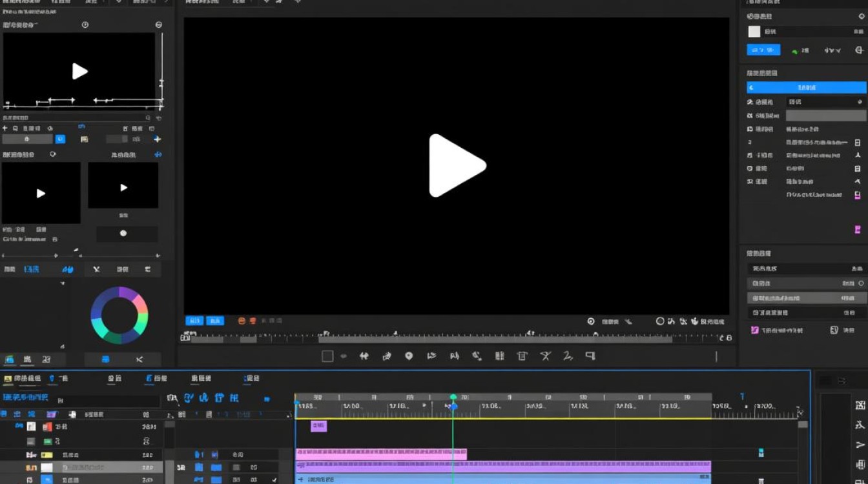868x484 pixels.
Task: Click the gray input field in the right panel
Action: (x=825, y=116)
